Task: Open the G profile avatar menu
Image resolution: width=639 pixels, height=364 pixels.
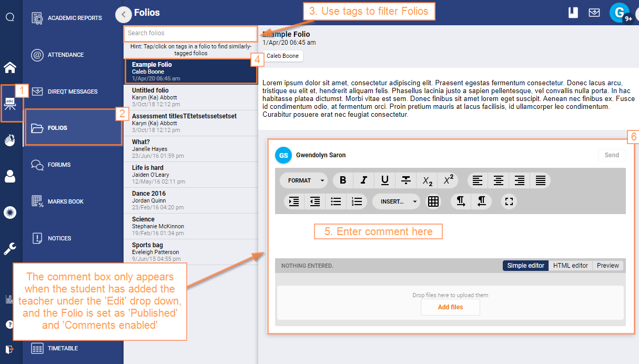Action: (x=619, y=12)
